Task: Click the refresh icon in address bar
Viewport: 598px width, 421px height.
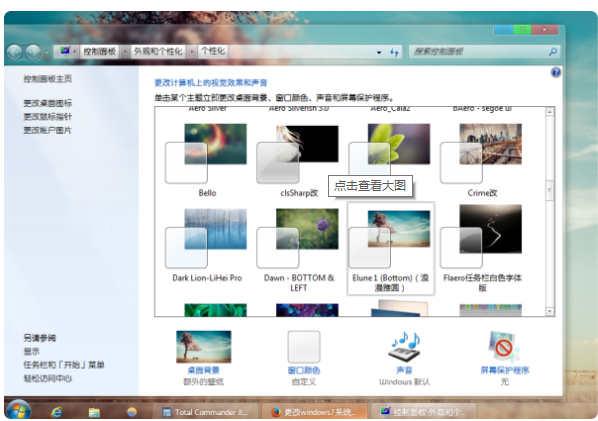Action: coord(394,52)
